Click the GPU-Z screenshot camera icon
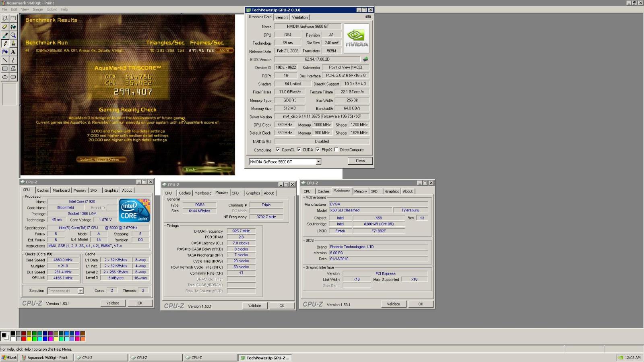644x362 pixels. (368, 17)
